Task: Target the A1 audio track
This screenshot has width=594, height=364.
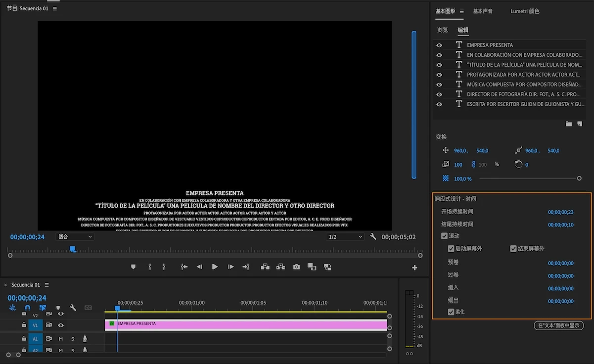Action: click(x=35, y=339)
